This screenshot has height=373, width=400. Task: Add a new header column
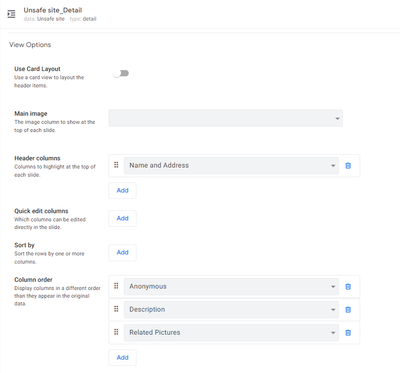[x=122, y=191]
